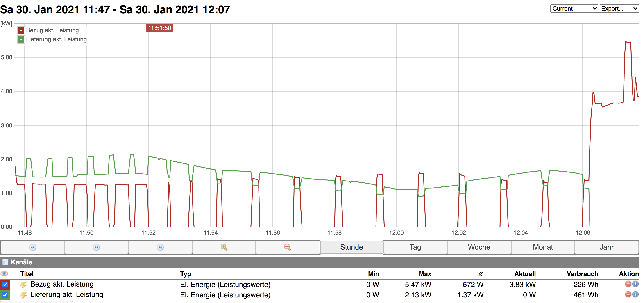The width and height of the screenshot is (644, 303).
Task: Collapse the Kanäle panel header
Action: point(21,262)
